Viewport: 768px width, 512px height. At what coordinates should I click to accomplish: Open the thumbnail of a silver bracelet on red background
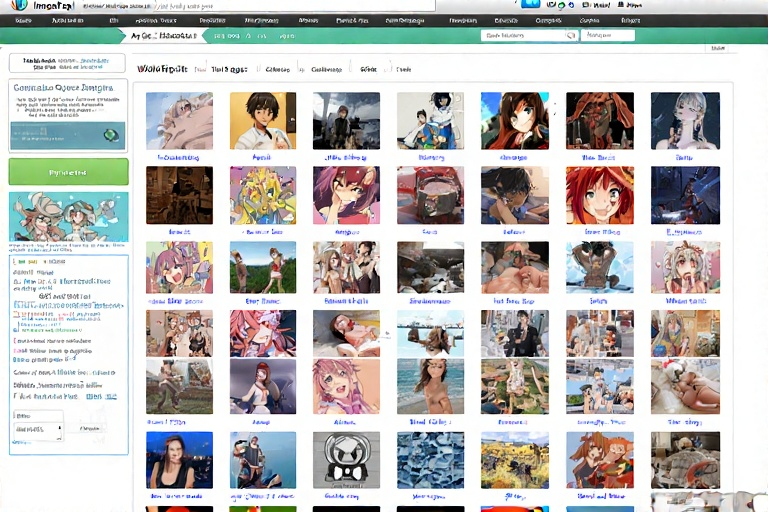coord(431,195)
